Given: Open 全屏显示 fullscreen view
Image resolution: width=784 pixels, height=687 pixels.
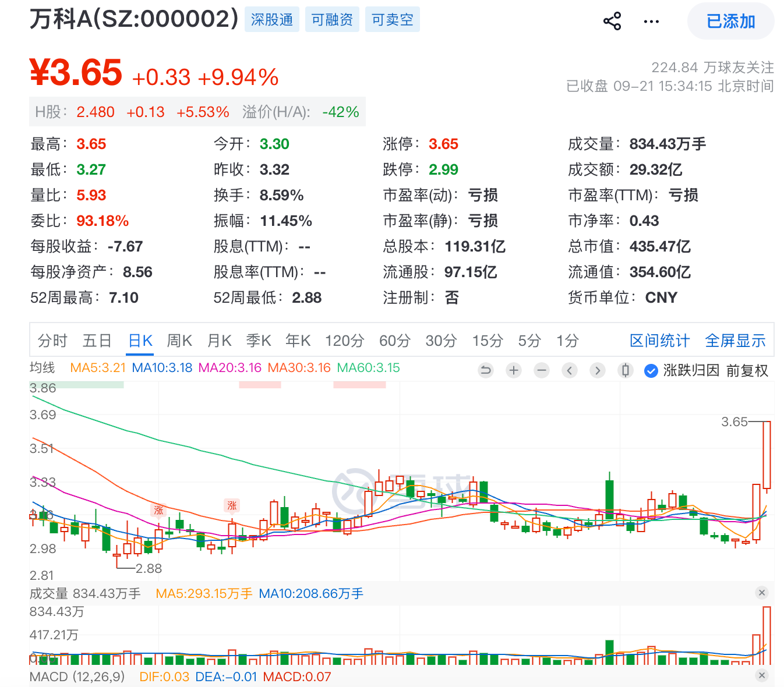Looking at the screenshot, I should click(x=735, y=341).
